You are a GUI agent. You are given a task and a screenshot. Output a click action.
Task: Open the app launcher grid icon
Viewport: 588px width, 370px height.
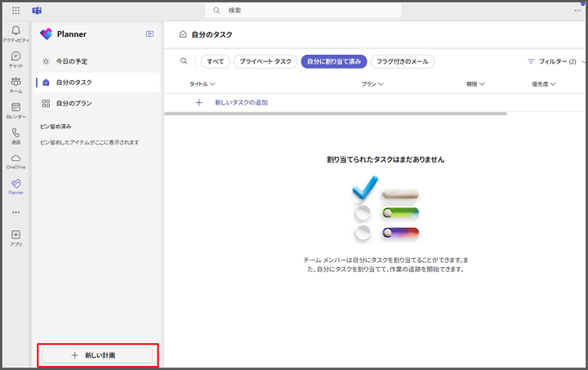pyautogui.click(x=16, y=11)
